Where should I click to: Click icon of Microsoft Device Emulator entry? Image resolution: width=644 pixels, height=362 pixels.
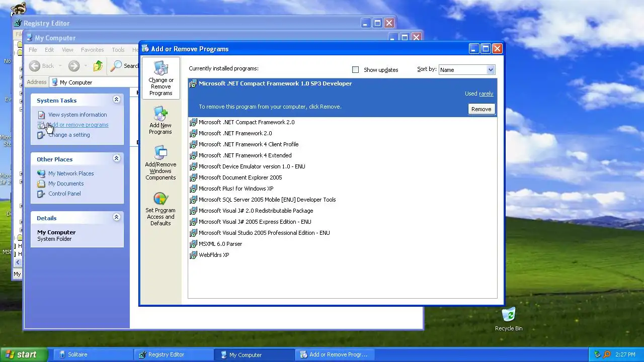coord(193,166)
